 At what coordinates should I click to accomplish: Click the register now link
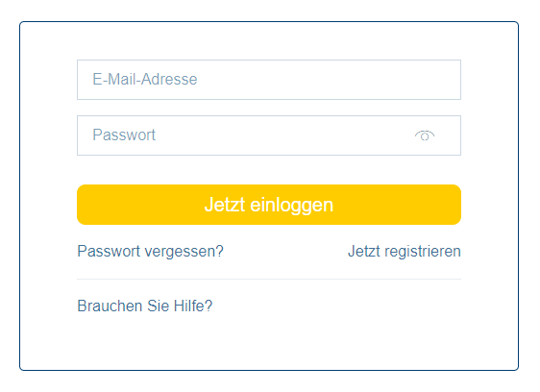[405, 251]
